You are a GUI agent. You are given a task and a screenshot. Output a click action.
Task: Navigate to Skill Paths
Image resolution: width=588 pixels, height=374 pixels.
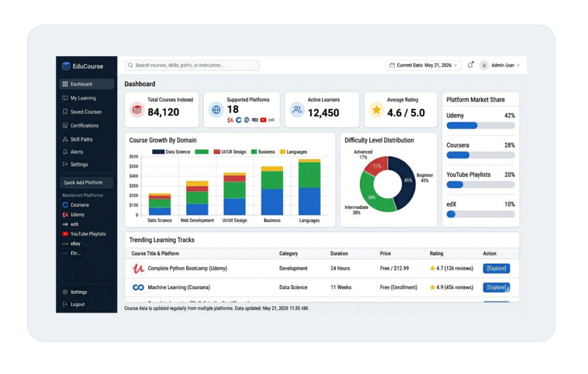[82, 139]
